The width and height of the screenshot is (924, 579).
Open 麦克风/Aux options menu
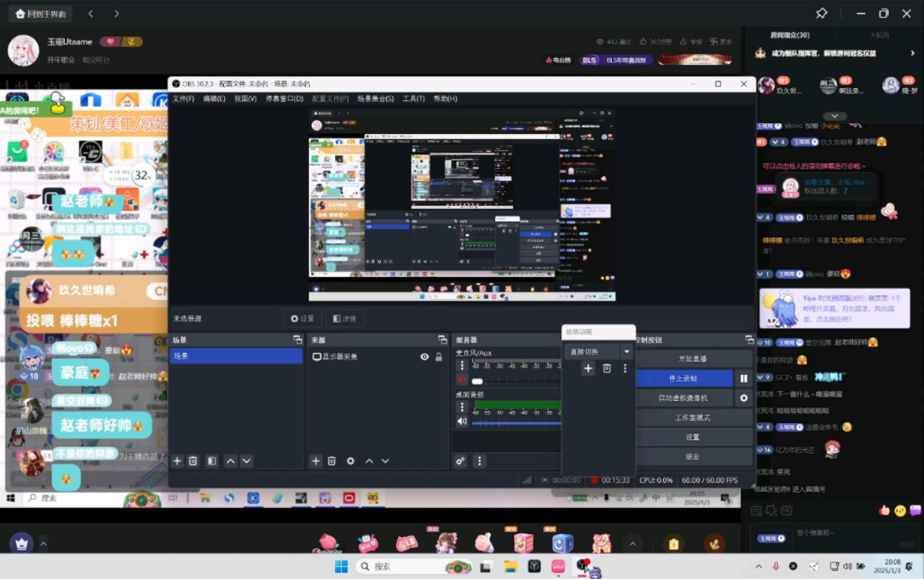click(x=462, y=366)
